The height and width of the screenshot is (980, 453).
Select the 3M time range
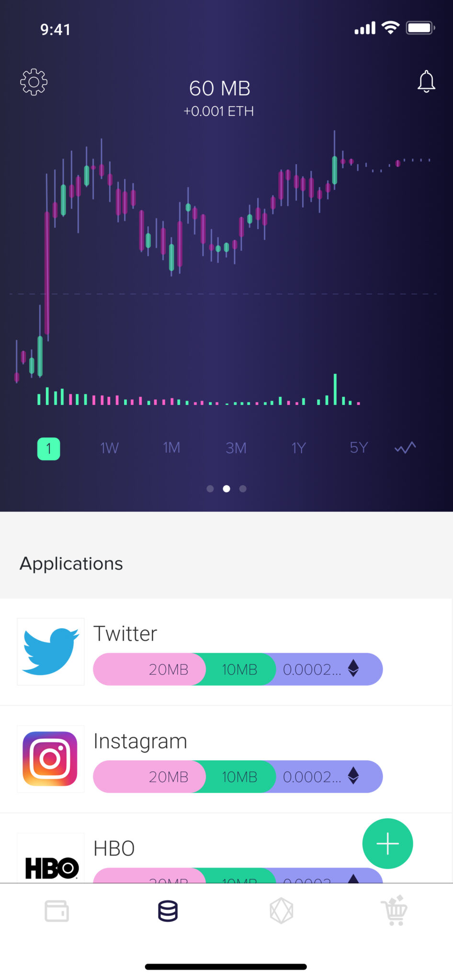pyautogui.click(x=236, y=448)
